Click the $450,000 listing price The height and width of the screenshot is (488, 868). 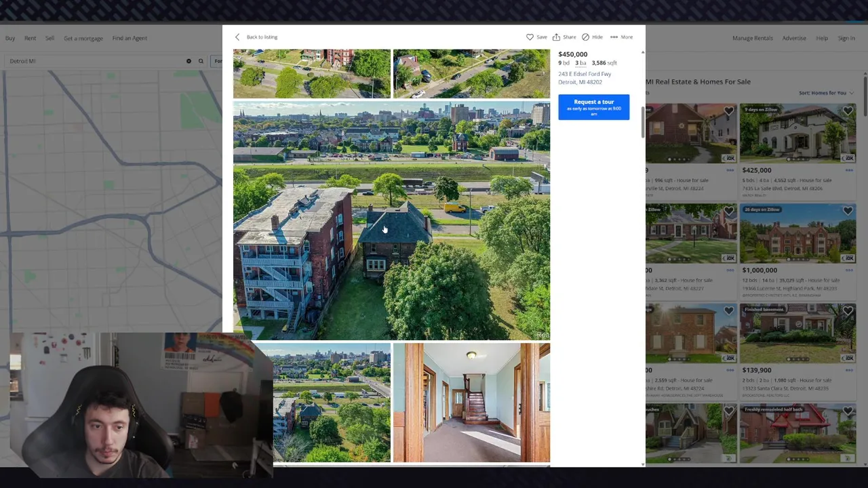[x=573, y=54]
